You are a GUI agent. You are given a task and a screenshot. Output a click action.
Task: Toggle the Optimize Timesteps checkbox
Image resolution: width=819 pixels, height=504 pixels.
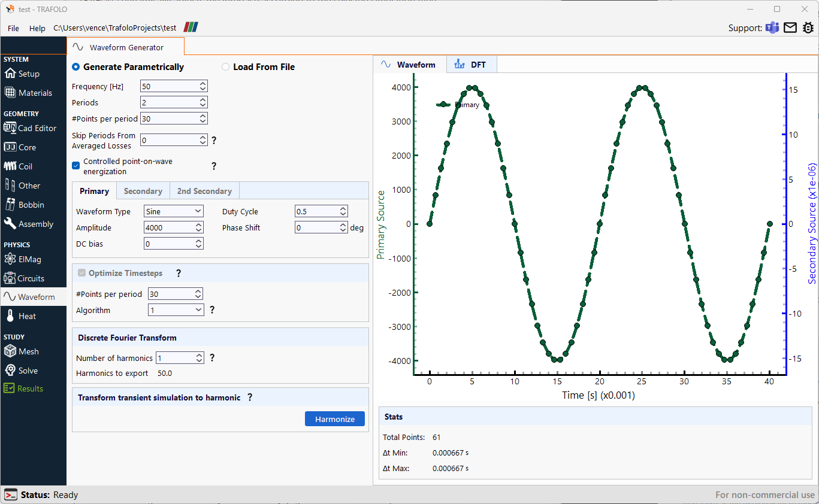pyautogui.click(x=82, y=273)
